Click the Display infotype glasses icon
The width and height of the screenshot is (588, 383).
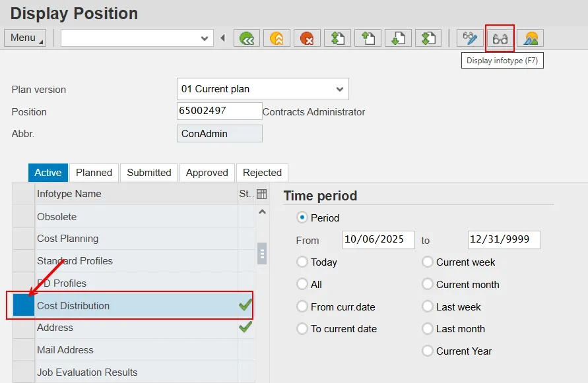[x=500, y=38]
